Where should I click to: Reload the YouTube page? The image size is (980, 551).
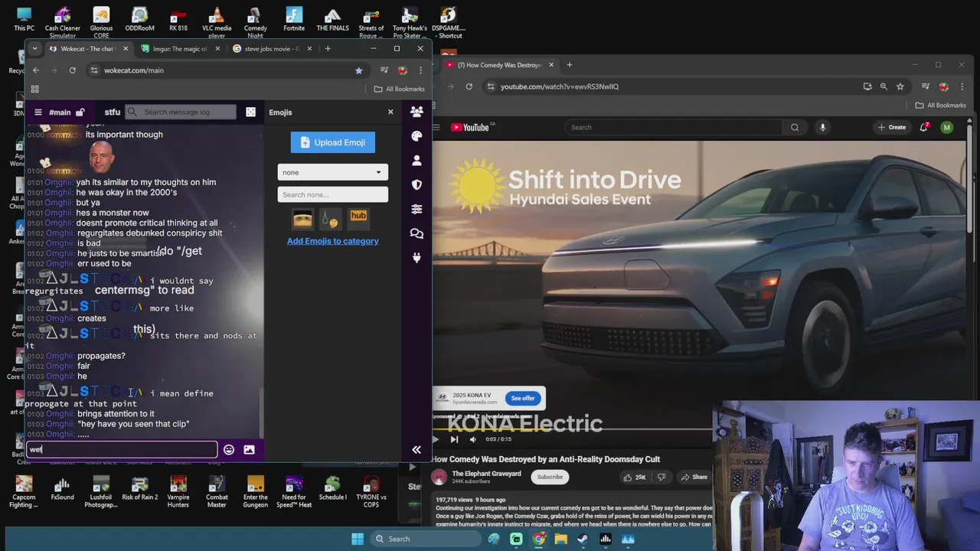click(469, 86)
